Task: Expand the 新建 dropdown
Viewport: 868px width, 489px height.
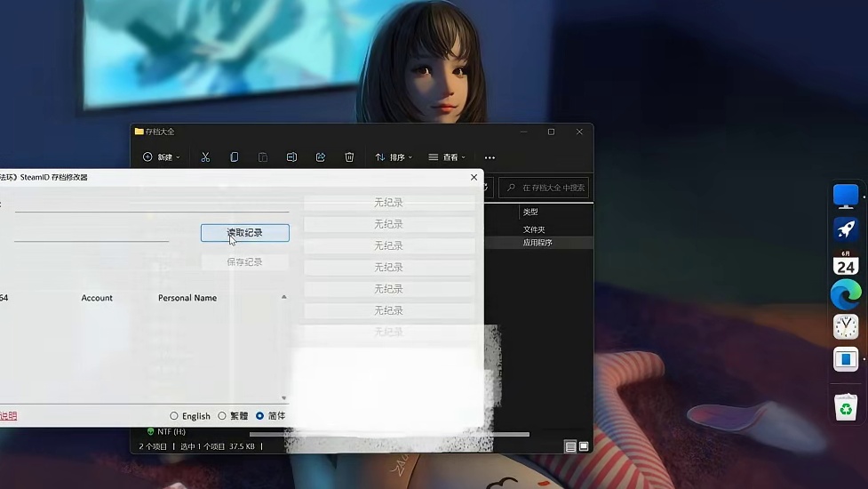Action: pos(162,157)
